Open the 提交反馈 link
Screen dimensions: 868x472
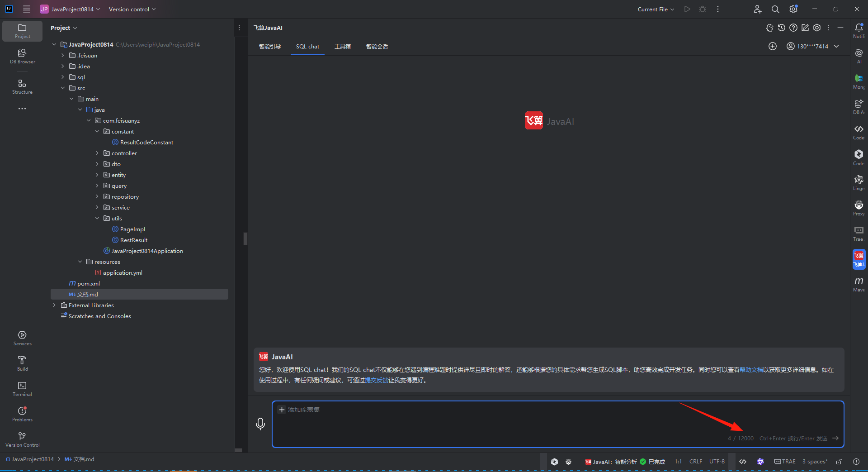click(377, 380)
